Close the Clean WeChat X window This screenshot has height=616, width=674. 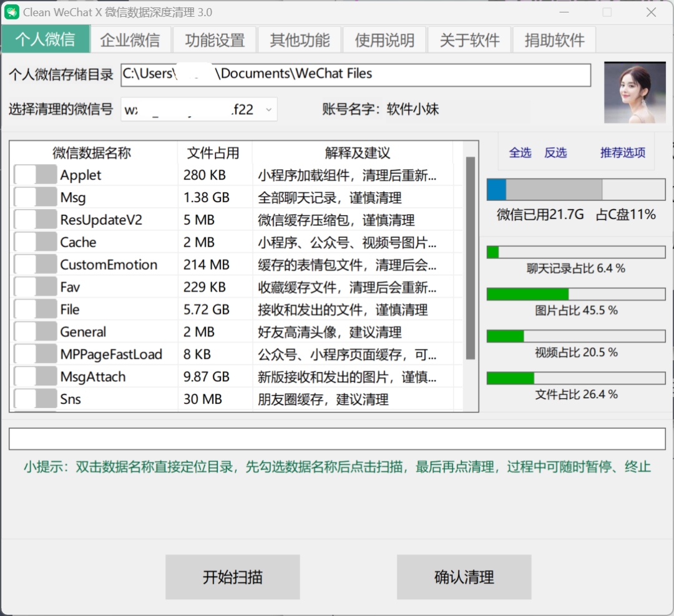(x=651, y=12)
